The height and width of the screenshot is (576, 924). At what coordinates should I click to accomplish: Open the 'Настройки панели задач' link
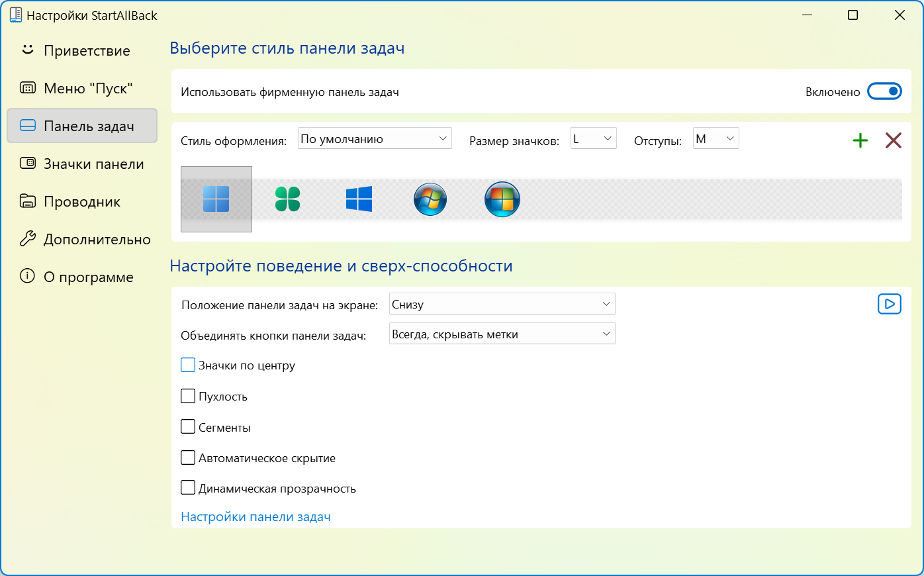pyautogui.click(x=255, y=516)
